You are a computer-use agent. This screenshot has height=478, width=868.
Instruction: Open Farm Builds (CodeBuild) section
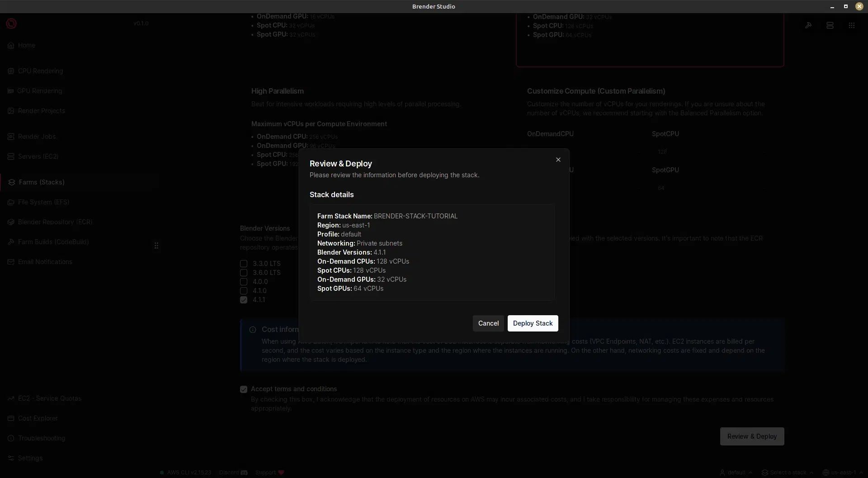(x=11, y=242)
